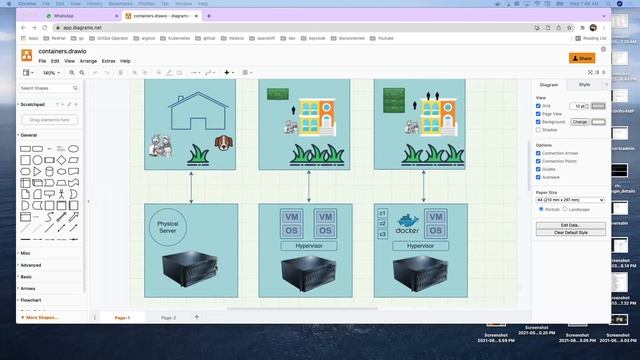
Task: Click the draw.io app logo
Action: pos(27,55)
